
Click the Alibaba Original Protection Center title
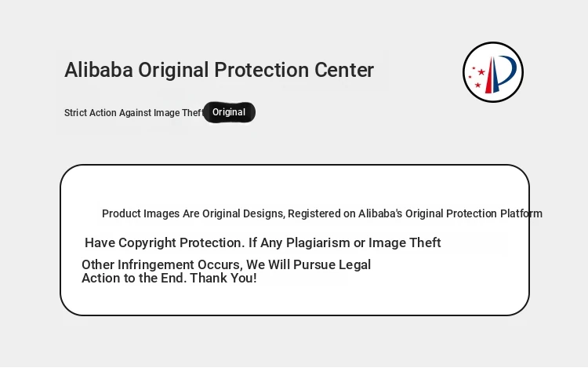219,70
